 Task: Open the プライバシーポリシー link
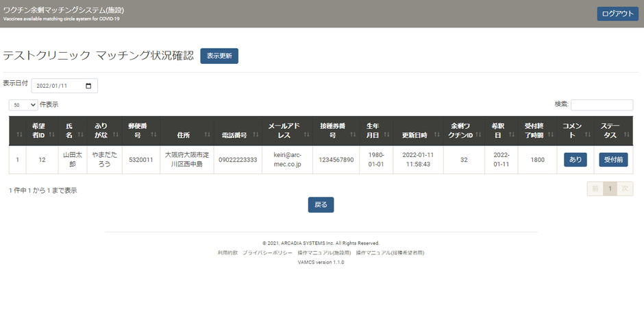(x=272, y=252)
